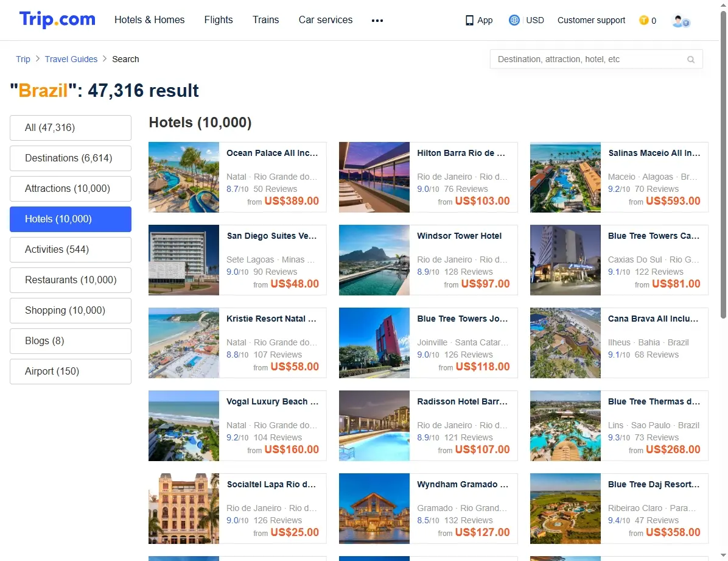Click Windsor Tower Hotel title
The width and height of the screenshot is (728, 561).
tap(459, 236)
